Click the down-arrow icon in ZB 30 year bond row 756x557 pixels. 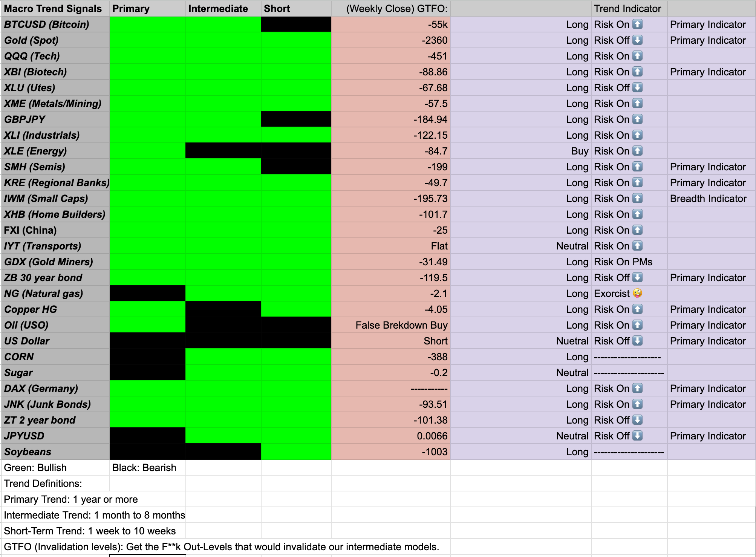(x=637, y=278)
